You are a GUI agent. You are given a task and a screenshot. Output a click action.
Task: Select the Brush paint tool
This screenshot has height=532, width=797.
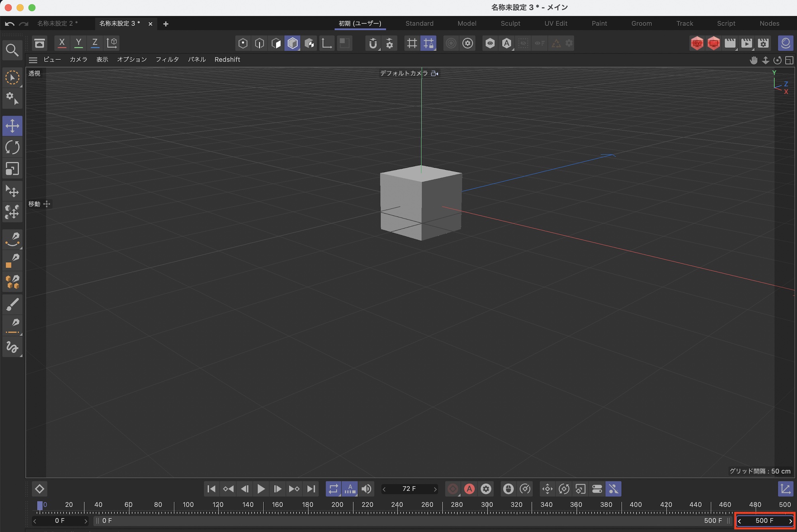pyautogui.click(x=12, y=305)
